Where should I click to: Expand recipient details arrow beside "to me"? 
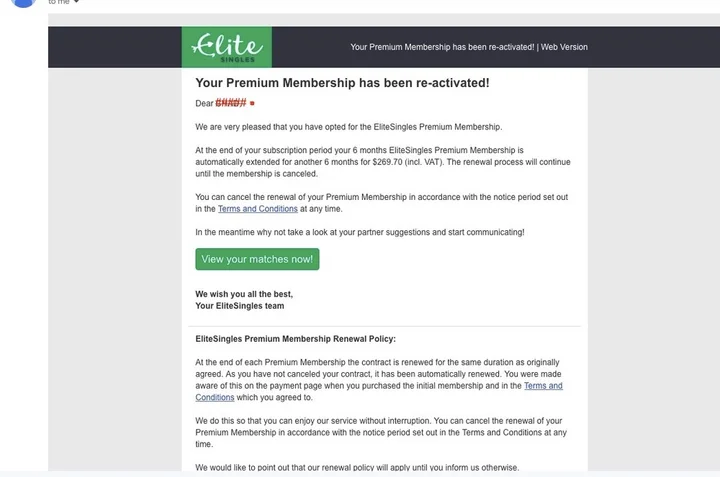(76, 2)
